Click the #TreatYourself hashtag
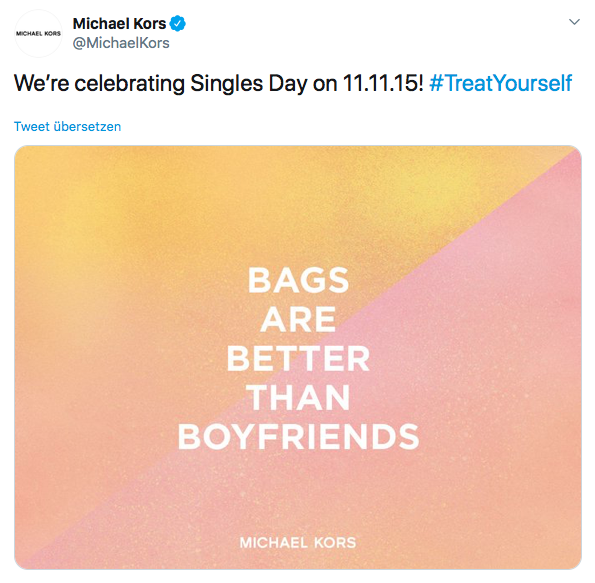 click(500, 83)
